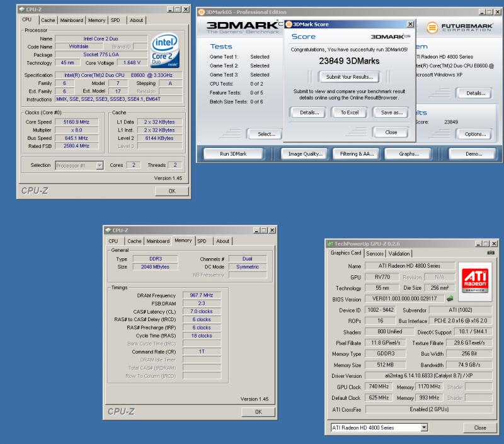The height and width of the screenshot is (444, 504).
Task: Click Submit Your Results button
Action: (349, 77)
